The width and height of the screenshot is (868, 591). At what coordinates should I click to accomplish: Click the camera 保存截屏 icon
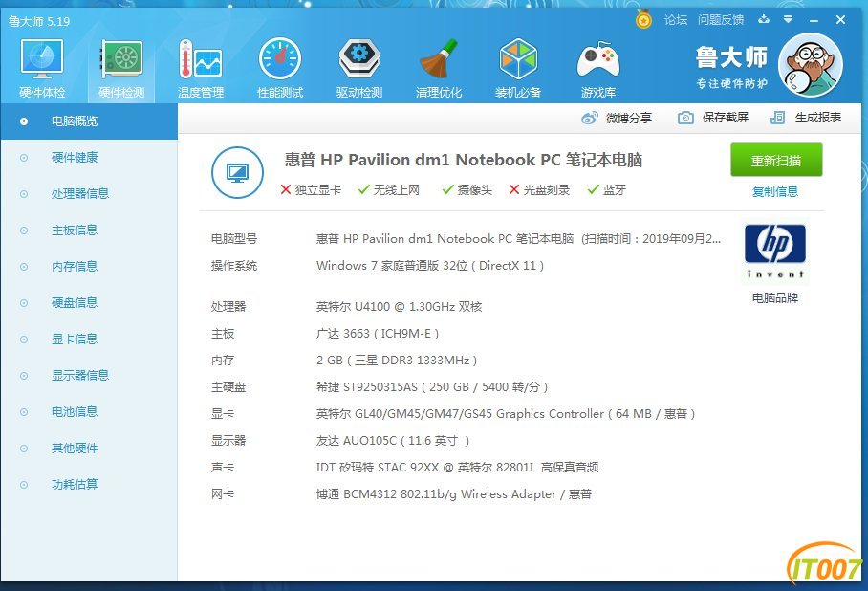[x=685, y=118]
